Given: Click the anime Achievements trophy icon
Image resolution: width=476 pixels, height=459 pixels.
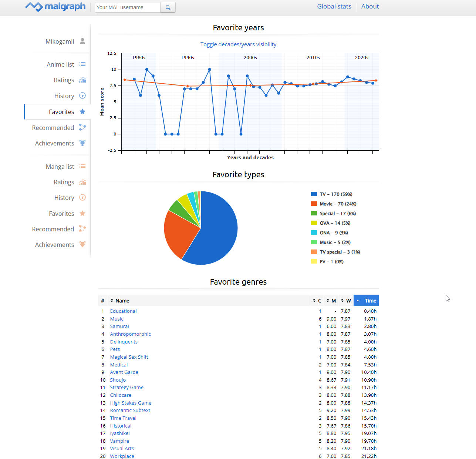Looking at the screenshot, I should [x=82, y=143].
